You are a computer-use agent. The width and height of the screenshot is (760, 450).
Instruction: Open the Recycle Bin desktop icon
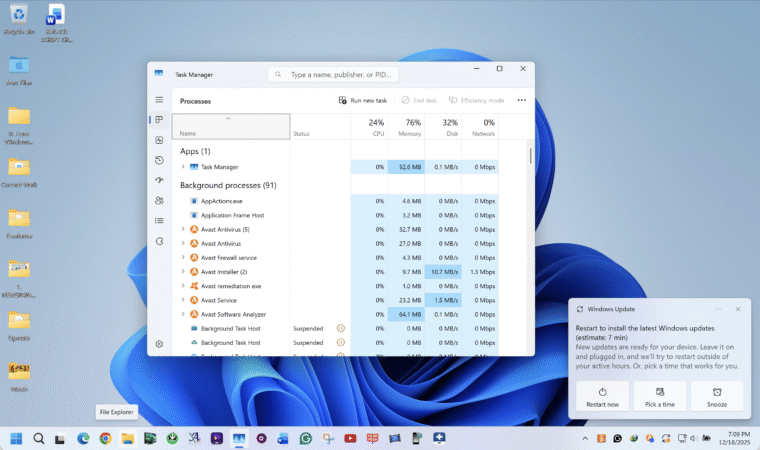(x=19, y=20)
